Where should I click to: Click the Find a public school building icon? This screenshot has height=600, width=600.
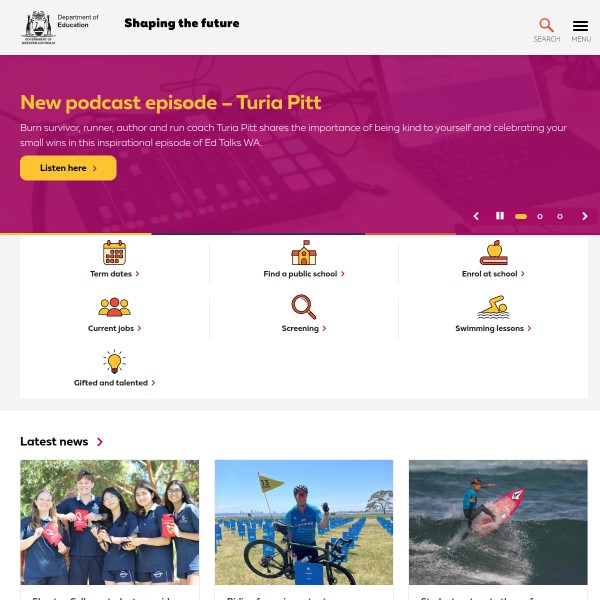pyautogui.click(x=304, y=253)
